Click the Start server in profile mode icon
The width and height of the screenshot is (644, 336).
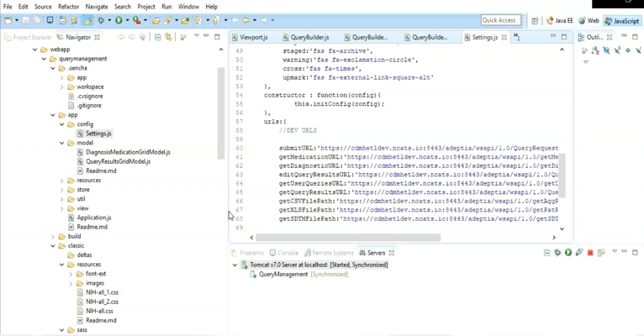click(x=579, y=253)
